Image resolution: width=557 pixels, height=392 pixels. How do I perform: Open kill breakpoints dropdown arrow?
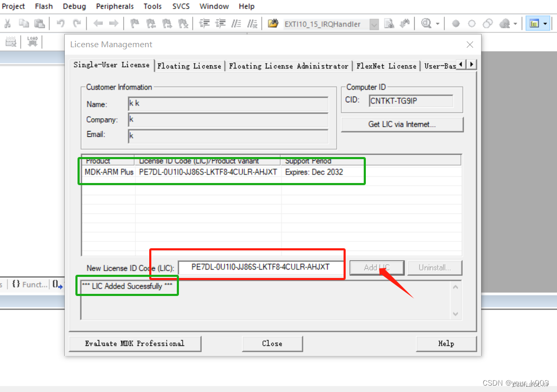click(x=515, y=24)
